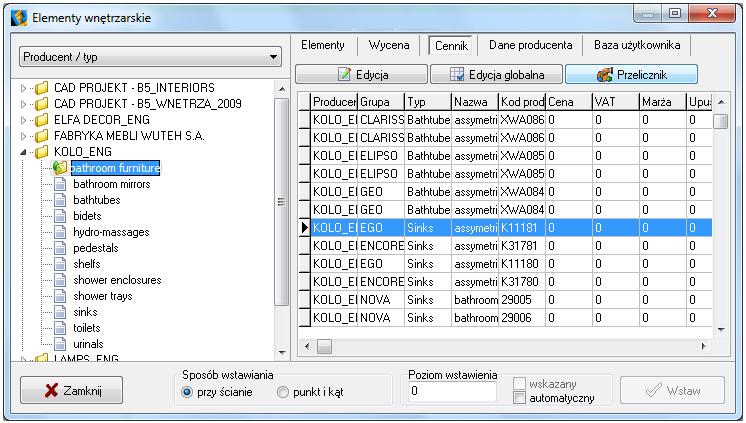The height and width of the screenshot is (423, 746).
Task: Click the document icon beside sinks
Action: coord(60,312)
